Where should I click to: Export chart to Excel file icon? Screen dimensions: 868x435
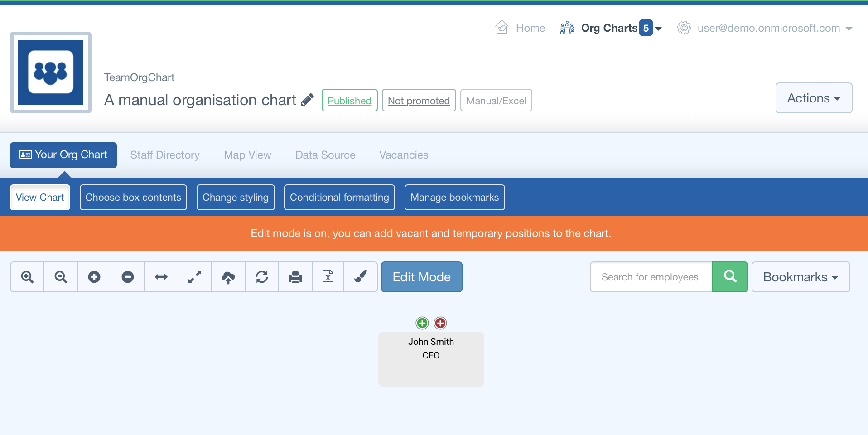(328, 277)
